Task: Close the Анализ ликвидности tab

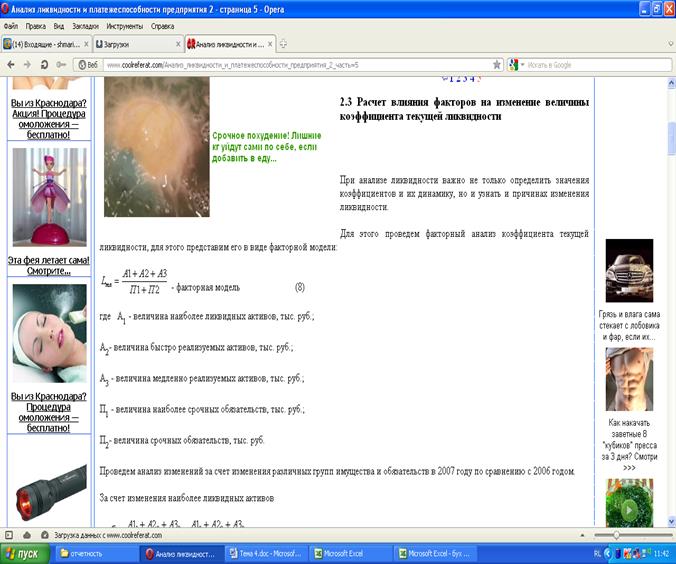Action: [x=270, y=44]
